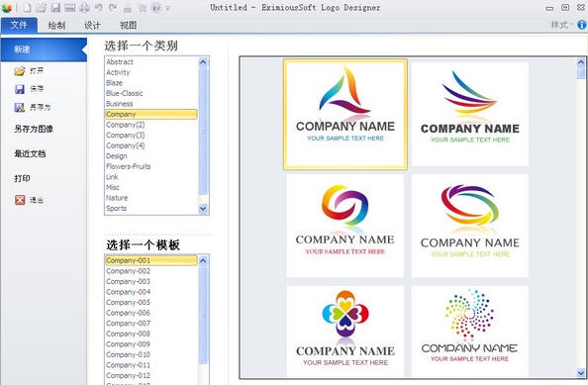Select Company-012 in the template list
This screenshot has height=385, width=588.
(x=151, y=376)
